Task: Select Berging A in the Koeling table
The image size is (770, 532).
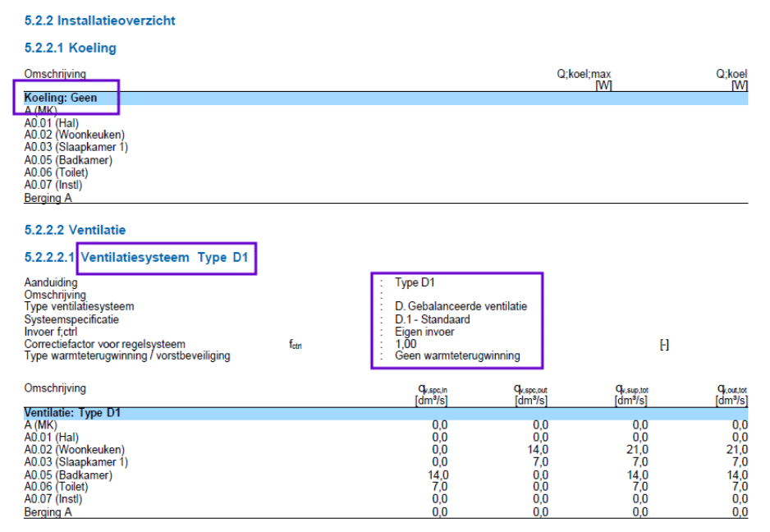Action: click(48, 198)
